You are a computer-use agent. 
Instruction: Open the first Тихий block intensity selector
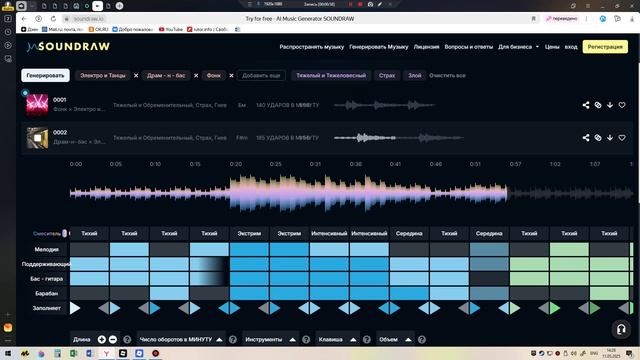pyautogui.click(x=89, y=233)
